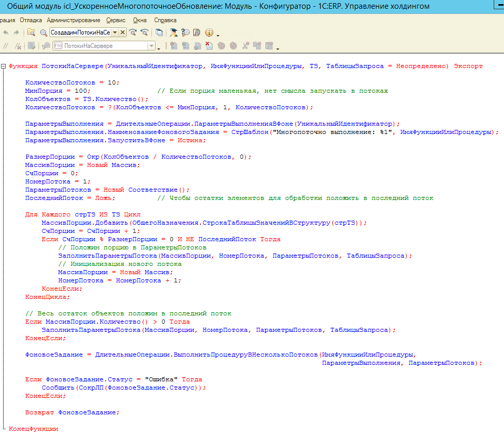Click the Find Previous icon

(x=145, y=32)
